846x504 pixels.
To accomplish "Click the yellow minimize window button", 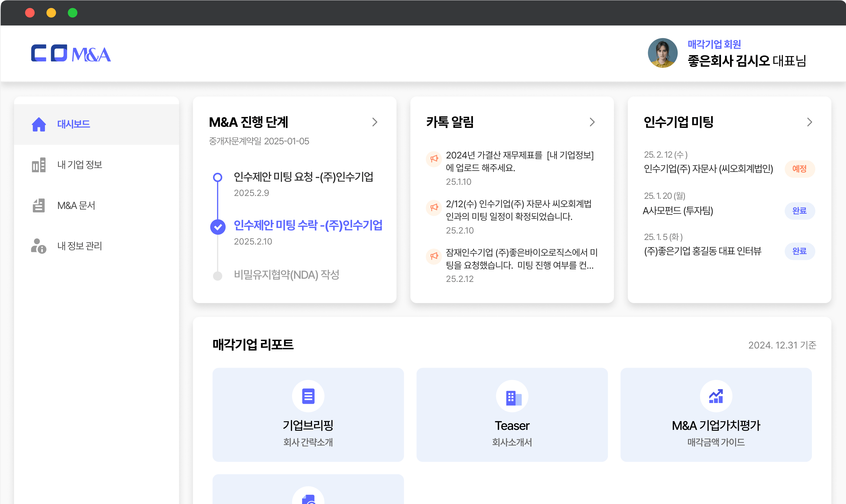I will coord(51,13).
